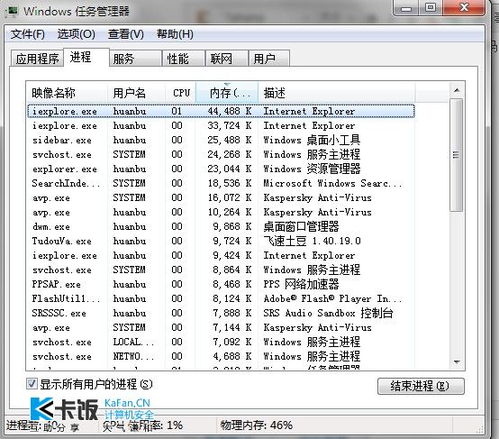Viewport: 499px width, 439px height.
Task: Click Microsoft Windows Searc... description
Action: (x=333, y=183)
